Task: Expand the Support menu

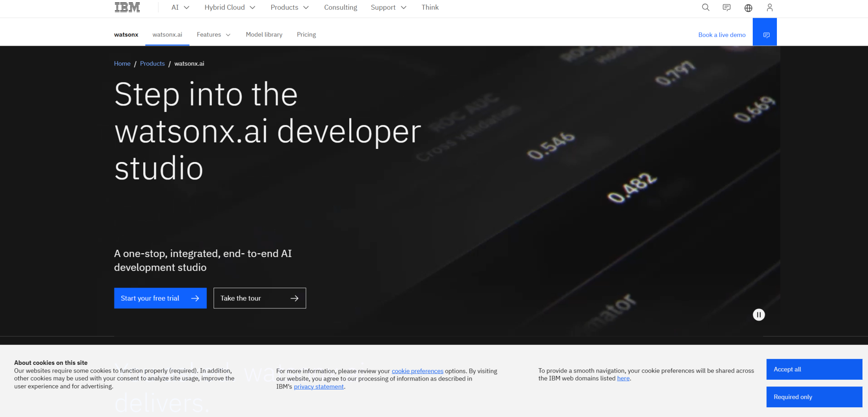Action: pyautogui.click(x=389, y=7)
